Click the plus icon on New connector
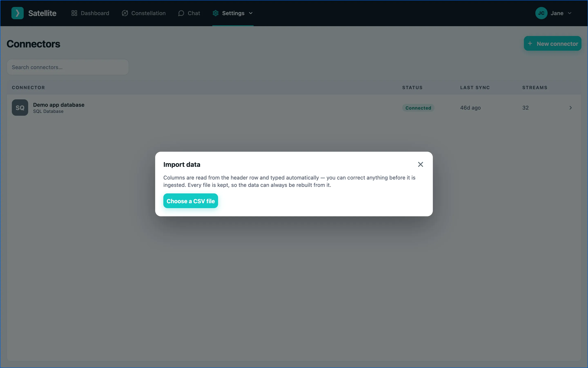The height and width of the screenshot is (368, 588). pyautogui.click(x=530, y=44)
